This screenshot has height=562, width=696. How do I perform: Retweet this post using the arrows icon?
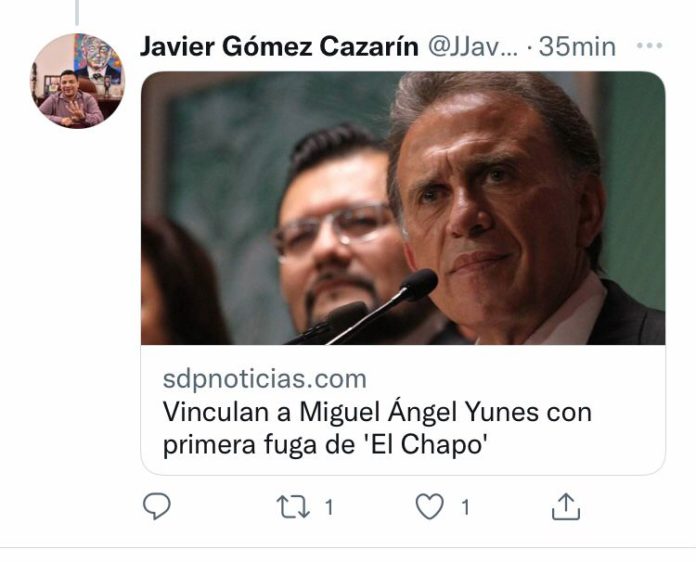293,507
